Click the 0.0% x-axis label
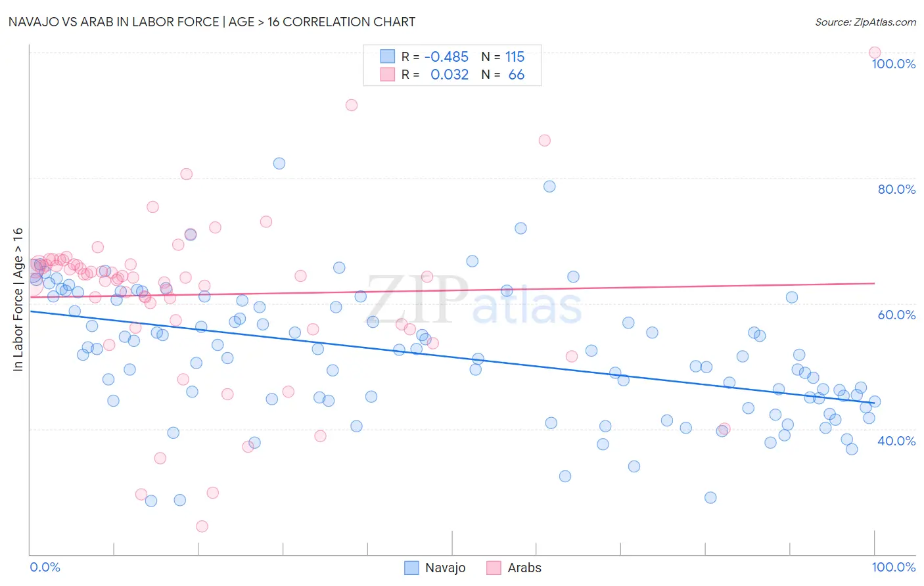924x586 pixels. pyautogui.click(x=45, y=567)
